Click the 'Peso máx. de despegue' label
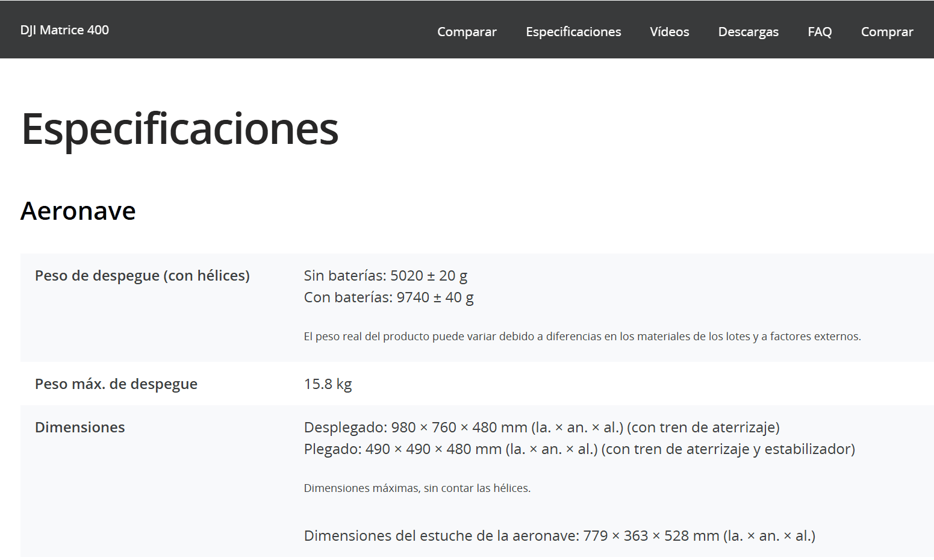The image size is (934, 560). pos(116,384)
